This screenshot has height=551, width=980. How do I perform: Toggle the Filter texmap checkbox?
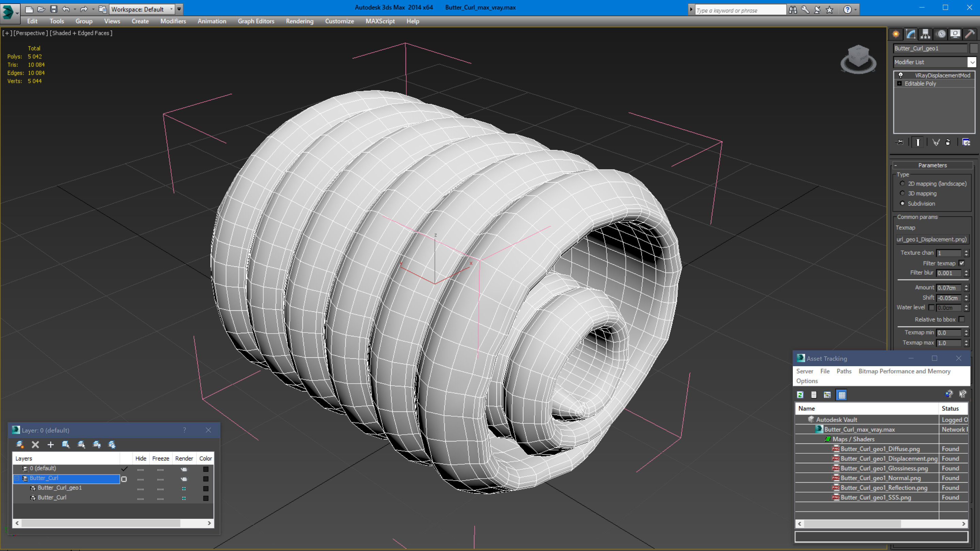coord(962,263)
